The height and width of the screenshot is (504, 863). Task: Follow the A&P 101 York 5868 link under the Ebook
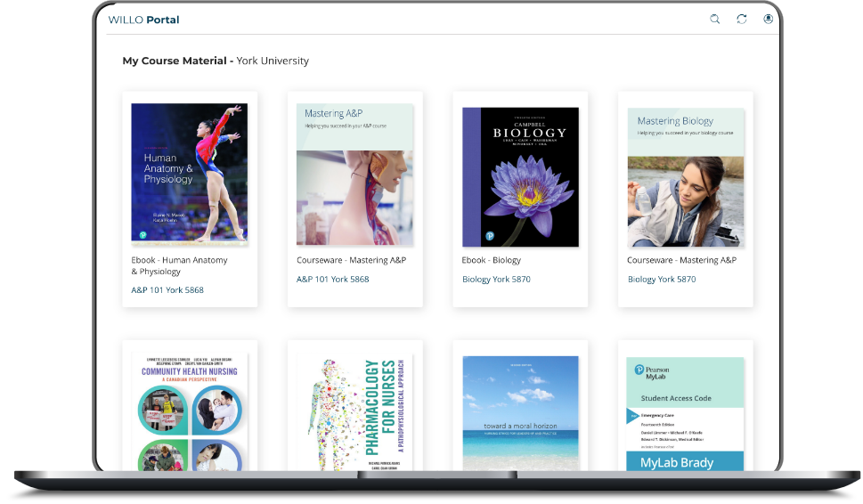[167, 290]
